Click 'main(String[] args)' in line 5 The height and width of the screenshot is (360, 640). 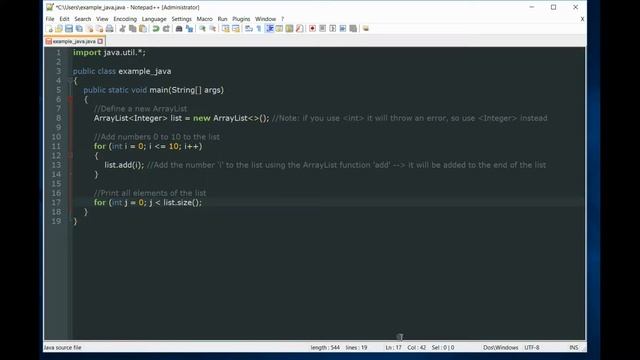187,90
